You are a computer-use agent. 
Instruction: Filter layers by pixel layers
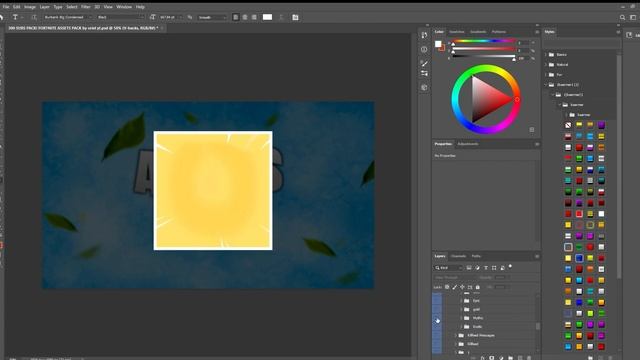(469, 268)
